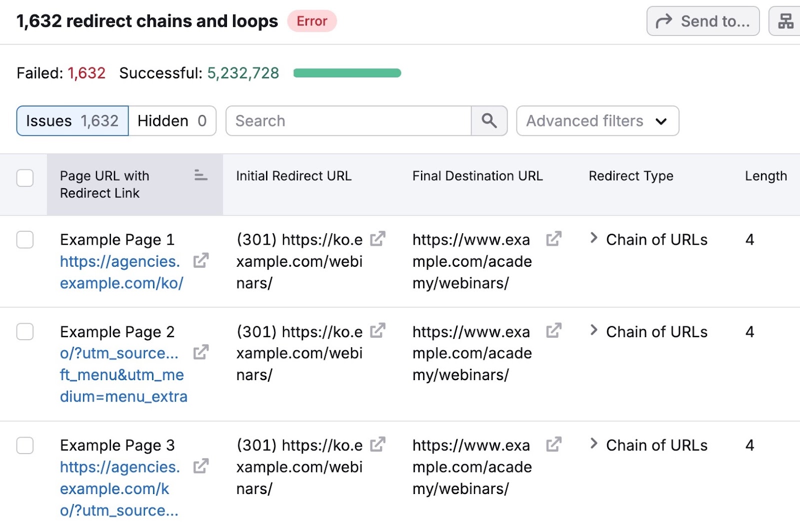Click the green Successful progress bar

(x=347, y=73)
